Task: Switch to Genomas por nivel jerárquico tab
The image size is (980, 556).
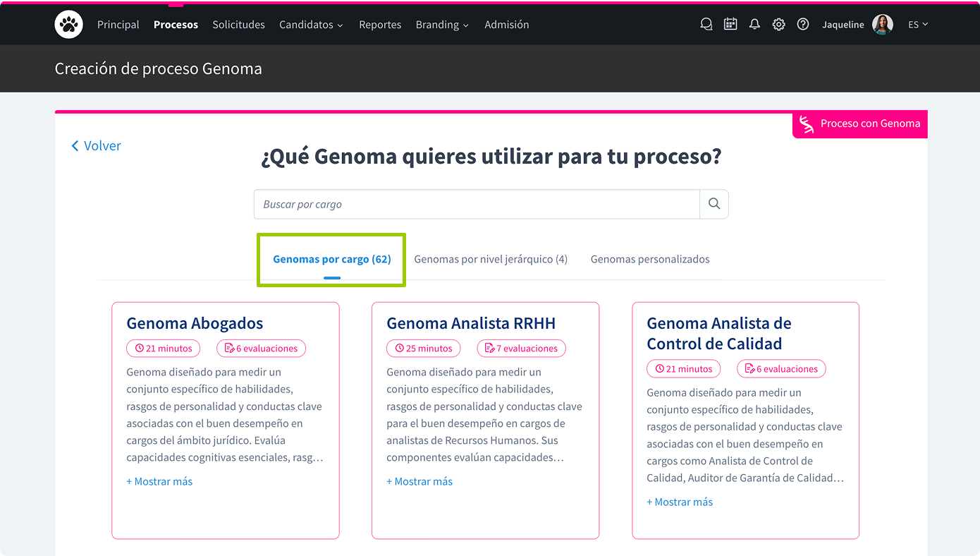Action: (x=491, y=259)
